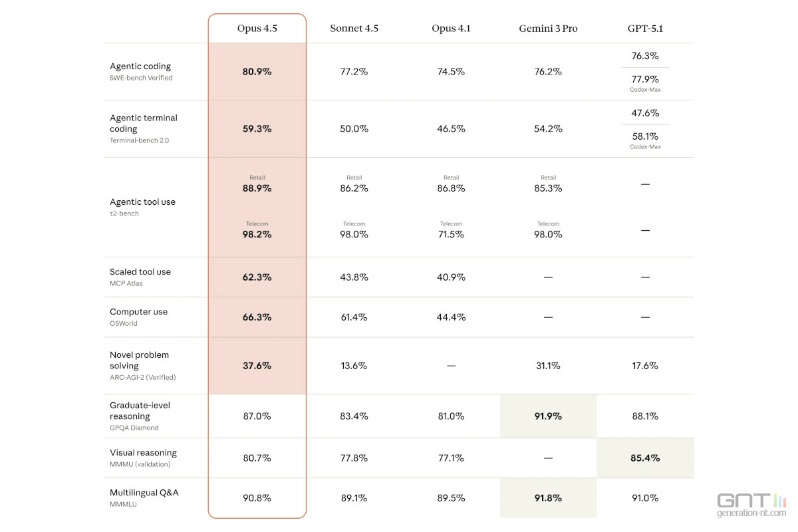Open the Novel problem solving row label
This screenshot has height=532, width=798.
[x=140, y=360]
